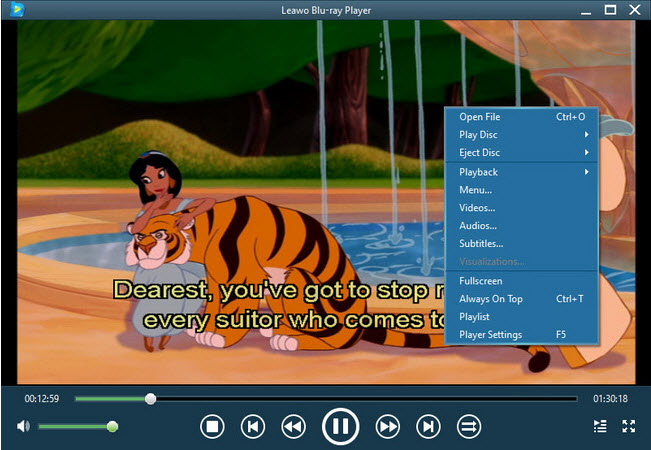Choose Open File from the context menu
Image resolution: width=651 pixels, height=450 pixels.
tap(480, 117)
